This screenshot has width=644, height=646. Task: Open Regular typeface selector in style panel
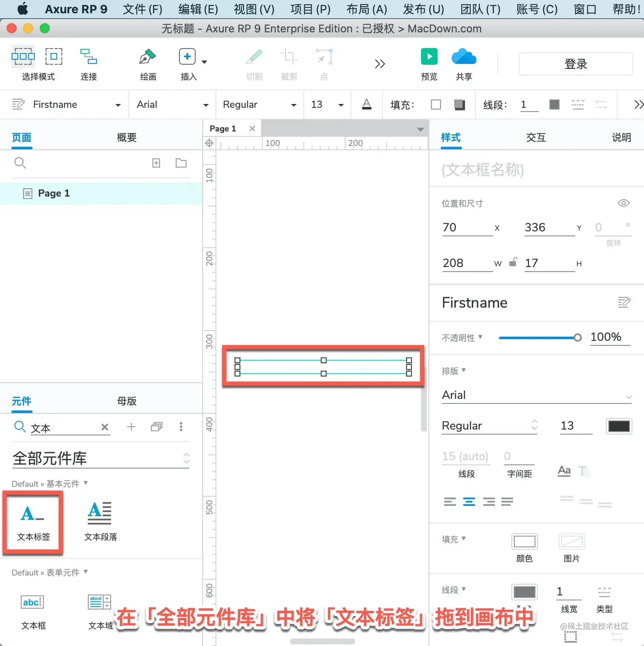point(490,426)
